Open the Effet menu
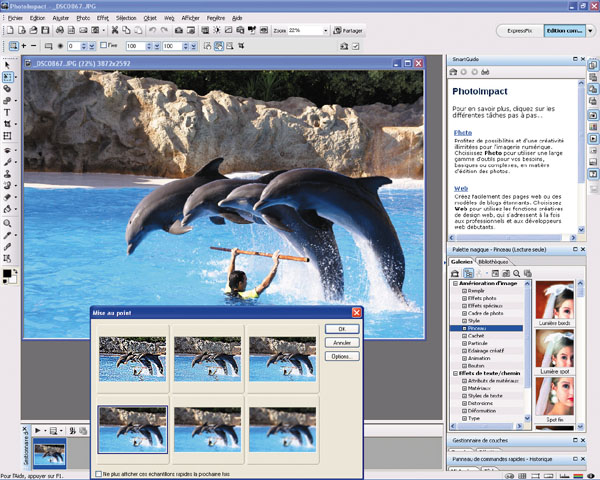Screen dimensions: 600x480 tap(102, 18)
